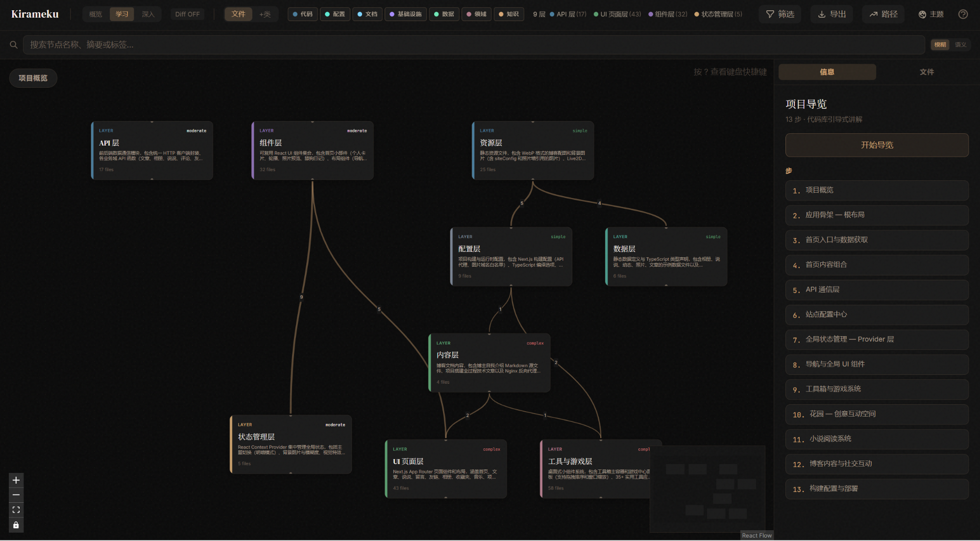The image size is (980, 541).
Task: Zoom in with the plus control
Action: [x=16, y=480]
